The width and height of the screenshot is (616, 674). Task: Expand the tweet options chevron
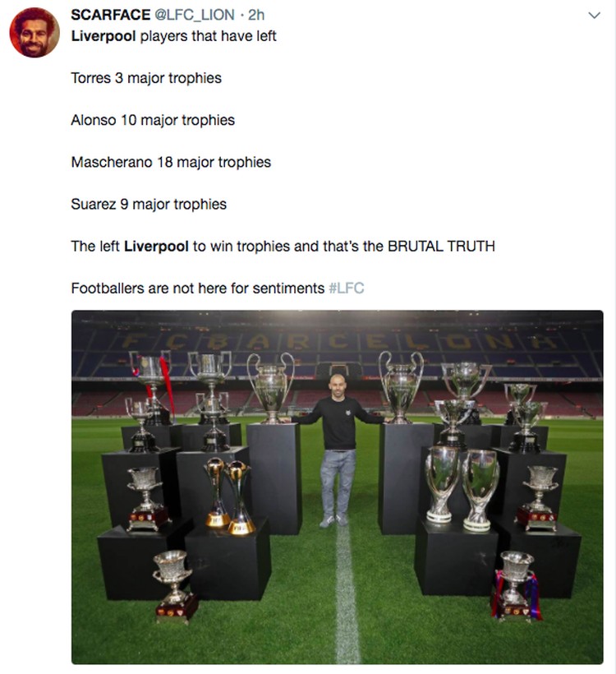(x=594, y=16)
